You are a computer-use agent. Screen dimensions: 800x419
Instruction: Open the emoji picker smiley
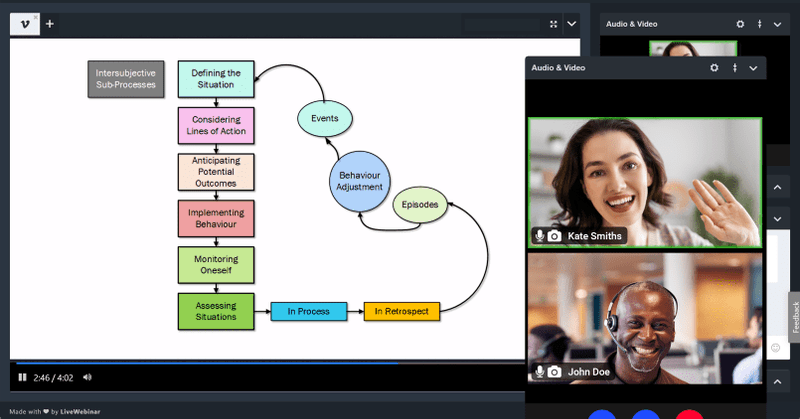pos(776,348)
